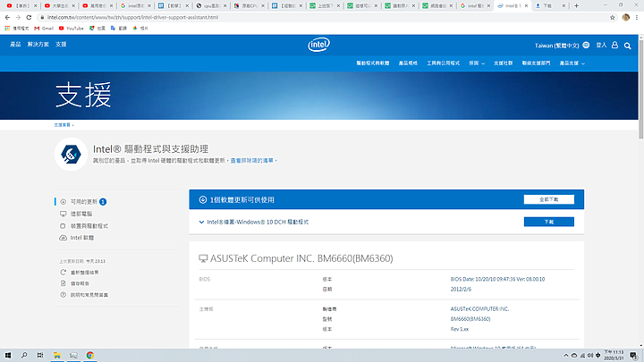The width and height of the screenshot is (644, 362).
Task: Open 工具與公用程式 in the nav bar
Action: click(x=443, y=63)
